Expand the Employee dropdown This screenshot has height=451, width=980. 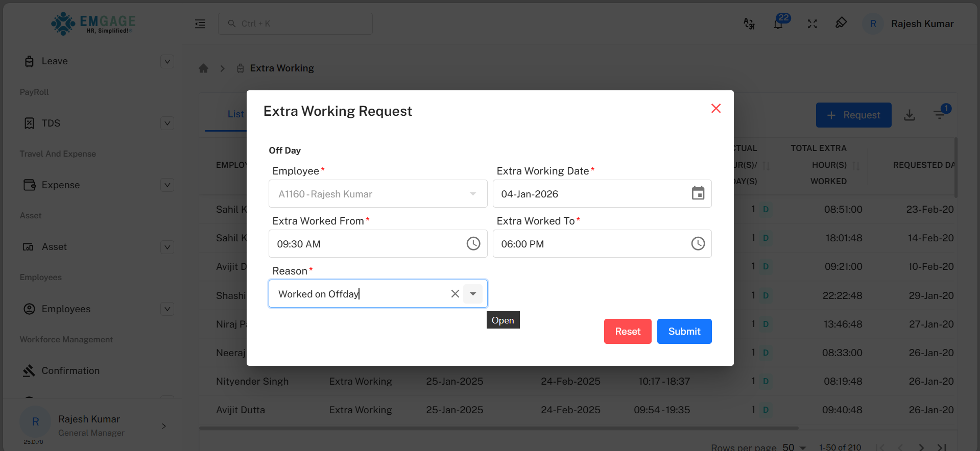tap(473, 194)
